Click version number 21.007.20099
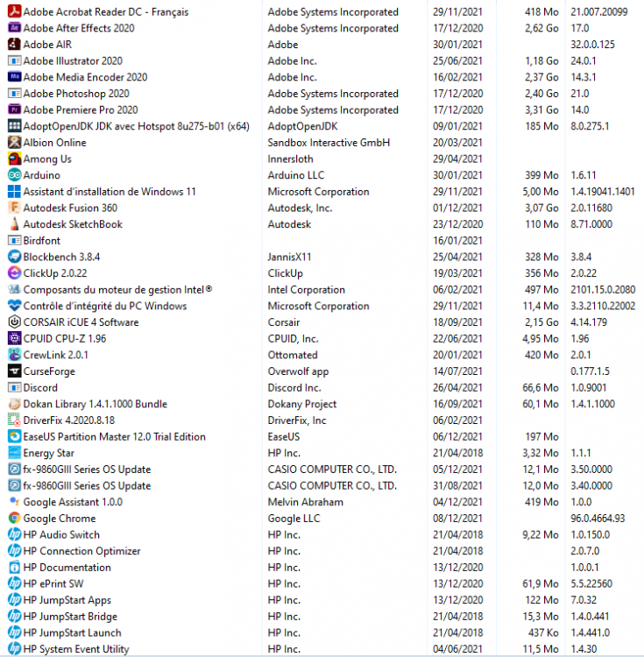Viewport: 644px width, 657px height. pyautogui.click(x=598, y=11)
